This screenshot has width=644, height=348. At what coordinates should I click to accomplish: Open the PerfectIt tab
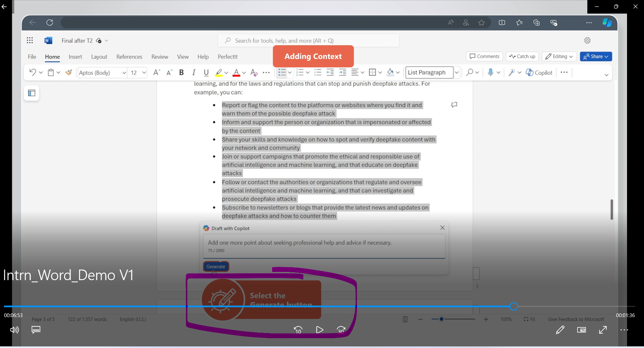click(x=228, y=57)
